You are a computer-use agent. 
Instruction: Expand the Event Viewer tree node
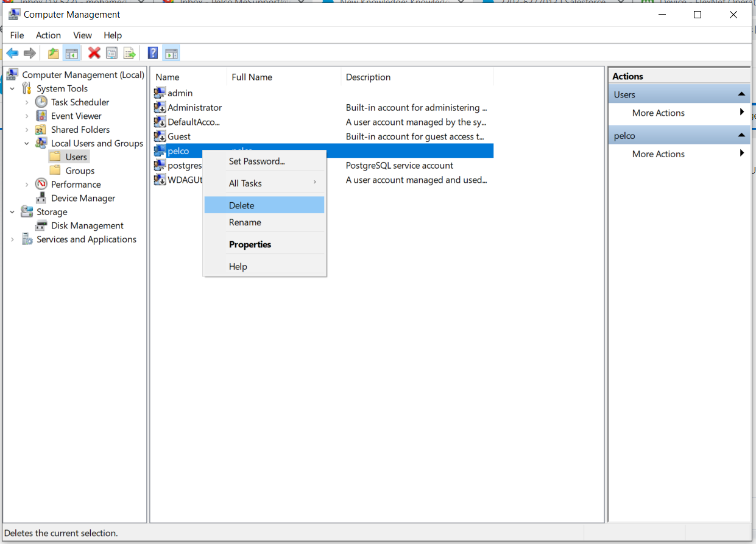(x=27, y=116)
